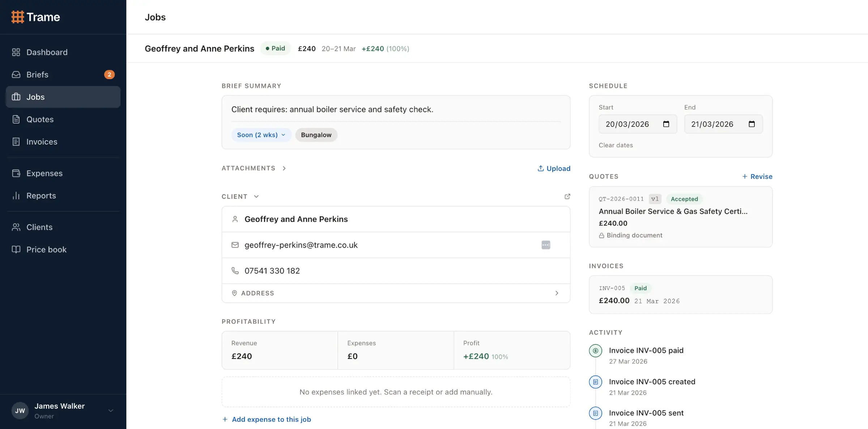868x429 pixels.
Task: Click the no expenses linked placeholder
Action: pyautogui.click(x=396, y=392)
